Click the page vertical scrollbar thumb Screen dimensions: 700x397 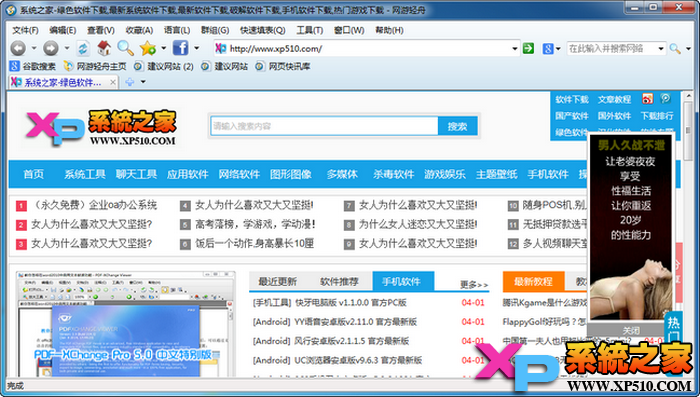(688, 130)
